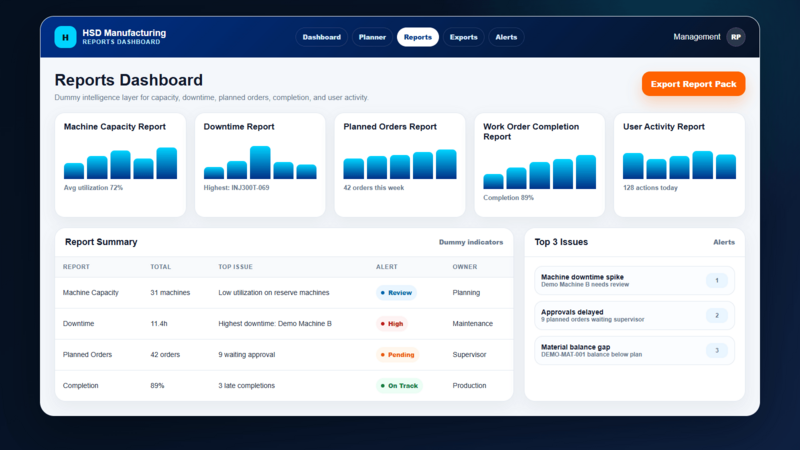This screenshot has height=450, width=800.
Task: Click the Supervisor owner cell
Action: tap(469, 355)
